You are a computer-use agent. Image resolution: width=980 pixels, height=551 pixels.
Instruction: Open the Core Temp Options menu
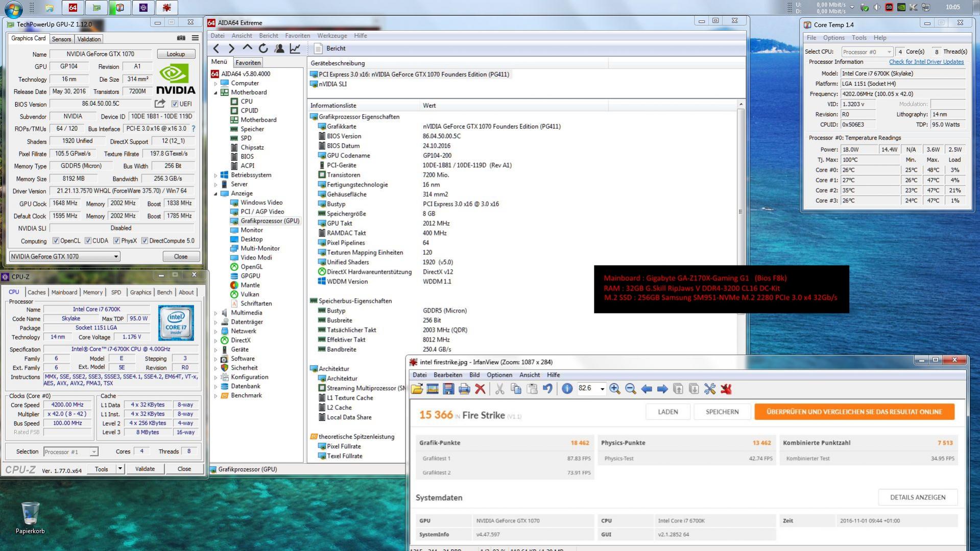tap(833, 38)
